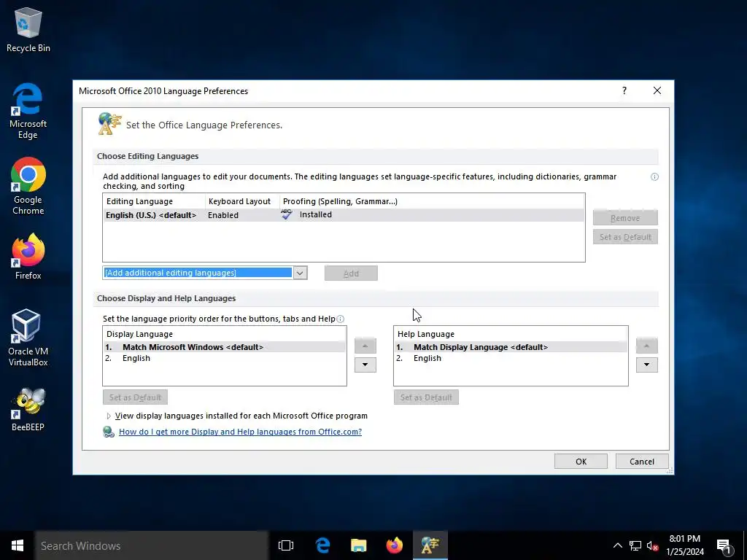Click the 'Add additional editing languages' combo box field
This screenshot has width=747, height=560.
coord(198,273)
